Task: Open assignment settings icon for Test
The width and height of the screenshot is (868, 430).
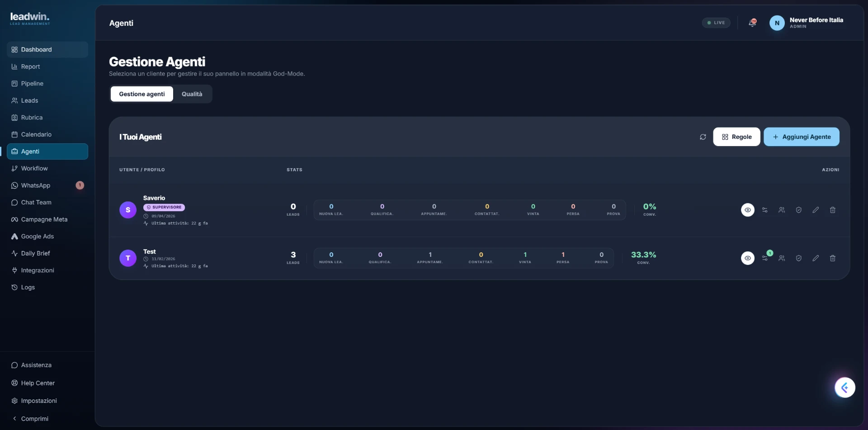Action: click(x=765, y=258)
